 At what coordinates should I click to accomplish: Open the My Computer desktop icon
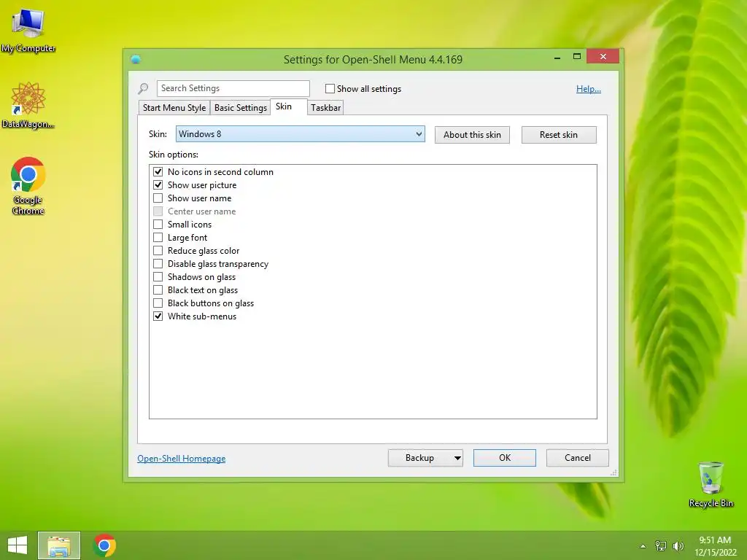(28, 30)
